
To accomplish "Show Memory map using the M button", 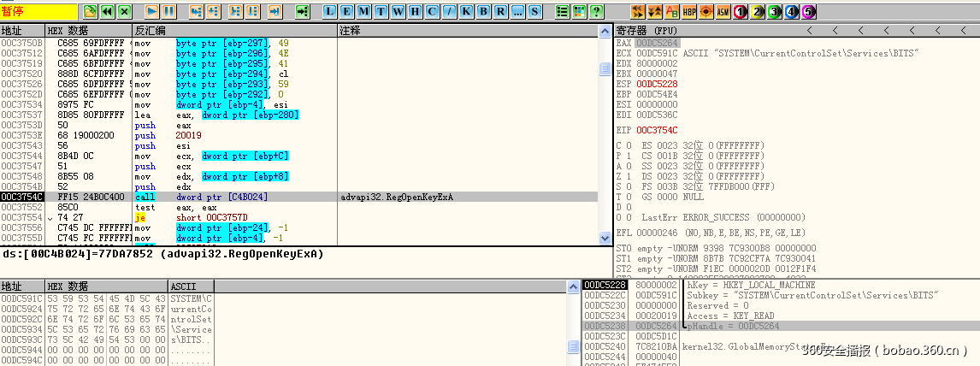I will point(364,11).
